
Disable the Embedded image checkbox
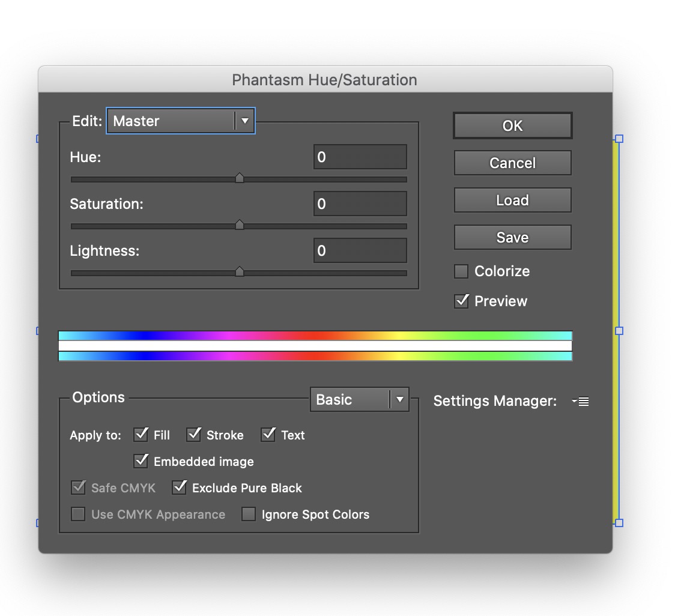[141, 461]
